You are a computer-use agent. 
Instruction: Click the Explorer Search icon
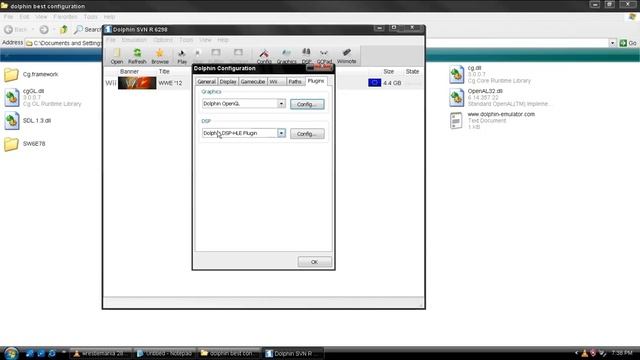pos(78,29)
